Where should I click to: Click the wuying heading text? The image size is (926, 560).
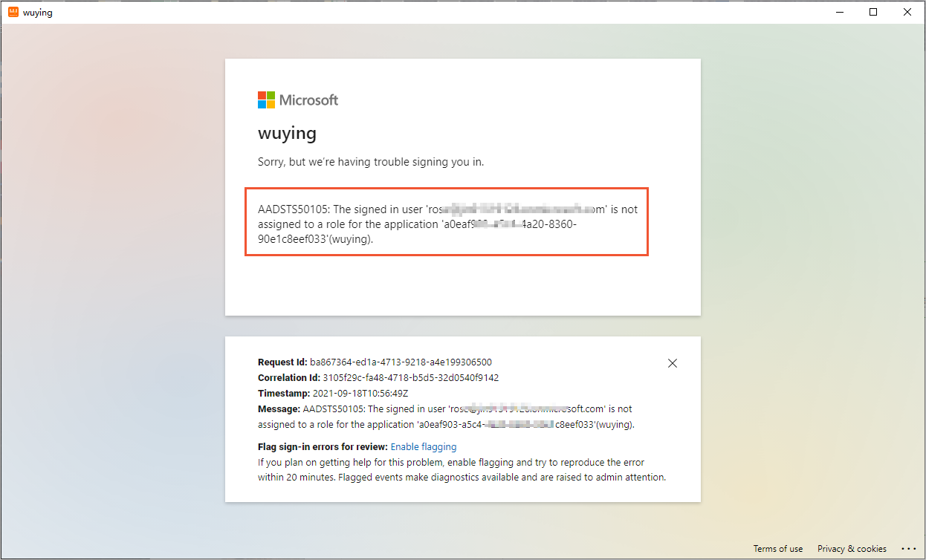[287, 134]
